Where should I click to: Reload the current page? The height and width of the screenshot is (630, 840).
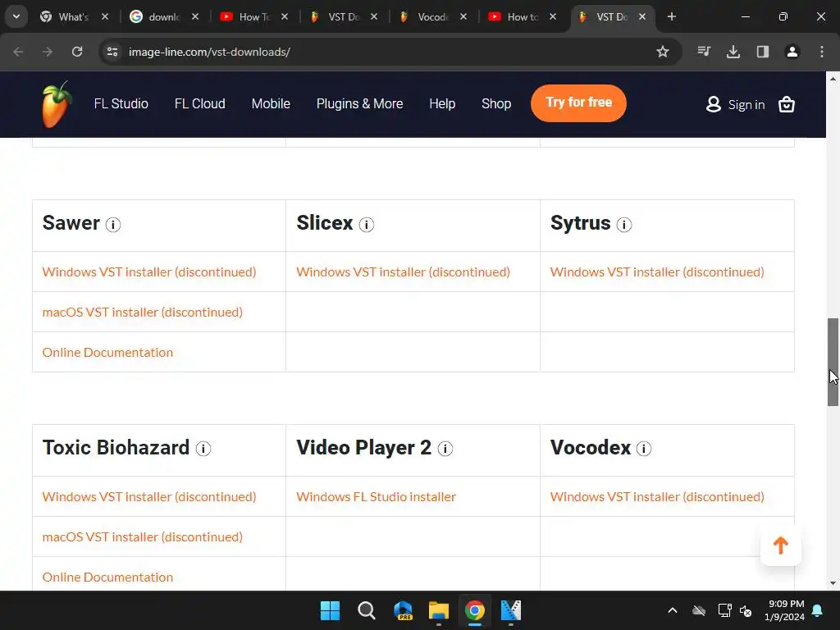pos(77,52)
